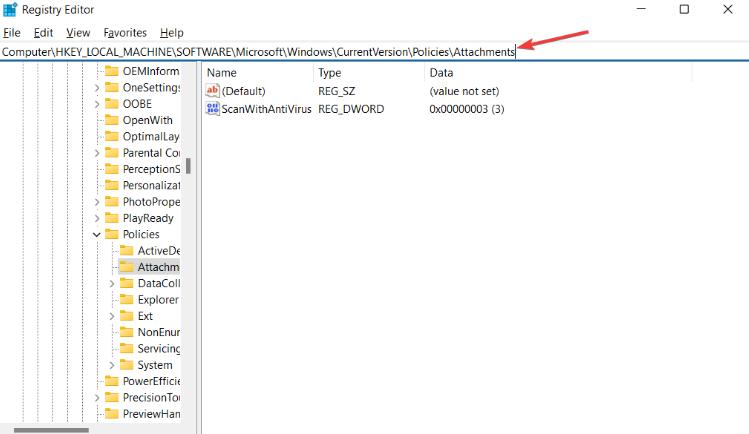Click the (value not set) data cell
The width and height of the screenshot is (749, 434).
click(464, 91)
